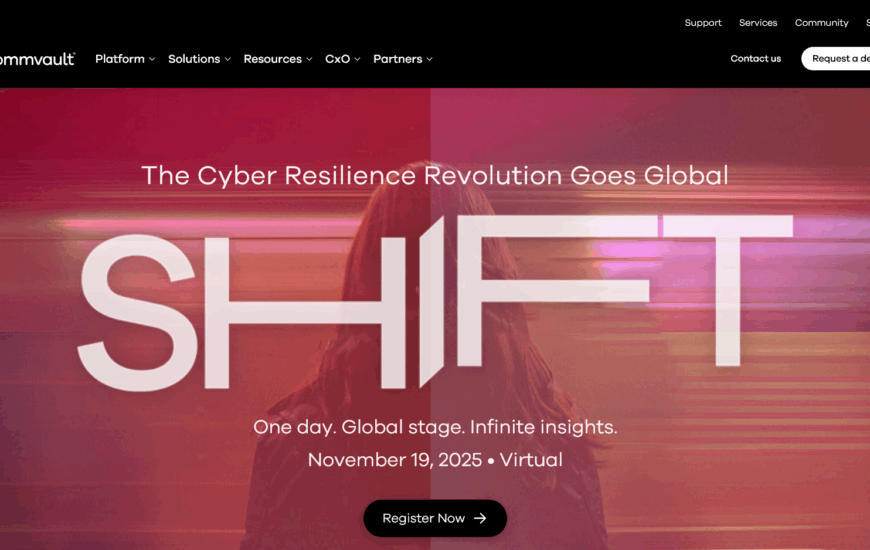870x550 pixels.
Task: Go to the Services page
Action: [758, 23]
